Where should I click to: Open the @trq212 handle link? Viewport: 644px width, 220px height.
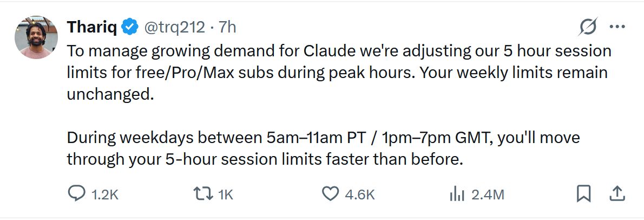[x=173, y=26]
